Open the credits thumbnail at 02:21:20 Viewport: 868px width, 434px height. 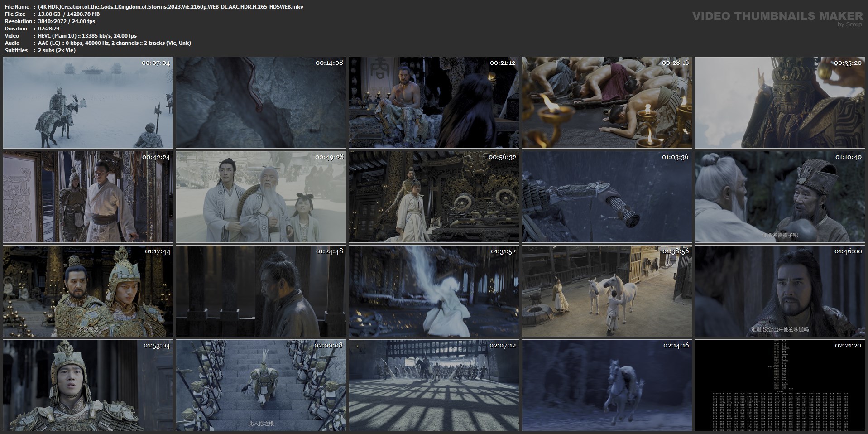click(780, 385)
